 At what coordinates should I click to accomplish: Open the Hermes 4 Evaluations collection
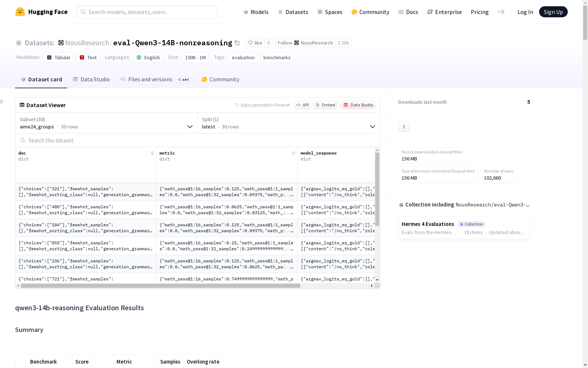point(464,228)
